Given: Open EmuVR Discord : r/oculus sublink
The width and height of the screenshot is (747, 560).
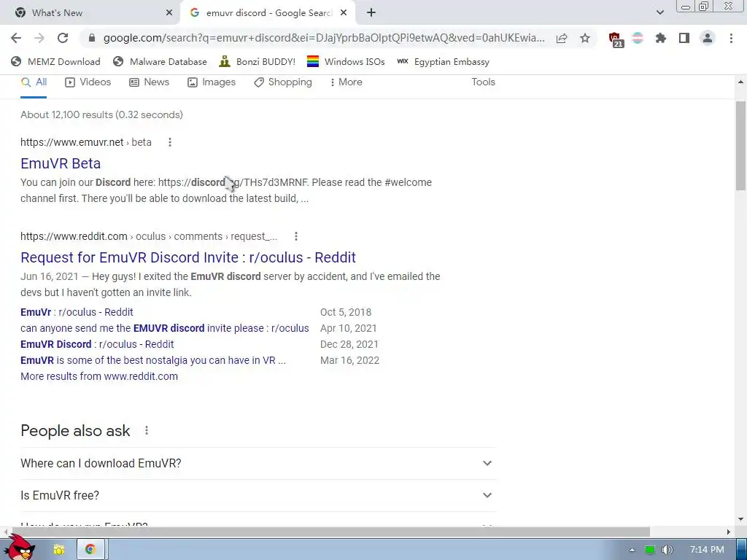Looking at the screenshot, I should [97, 344].
